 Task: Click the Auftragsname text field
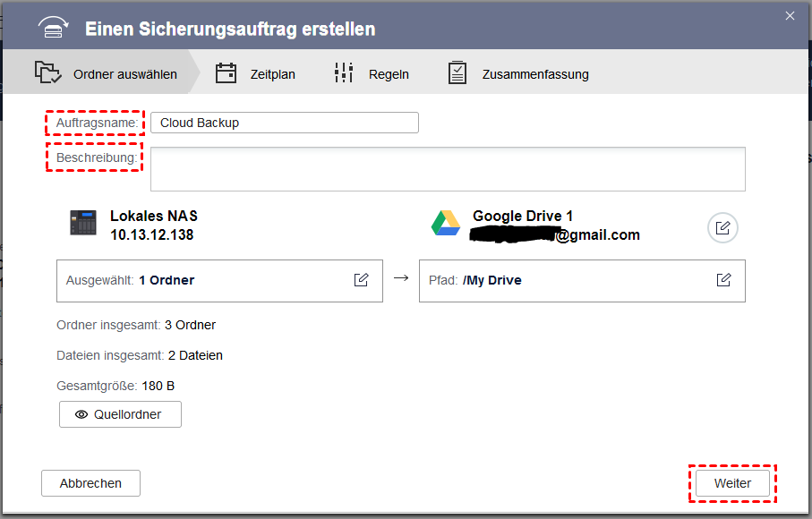click(x=284, y=123)
